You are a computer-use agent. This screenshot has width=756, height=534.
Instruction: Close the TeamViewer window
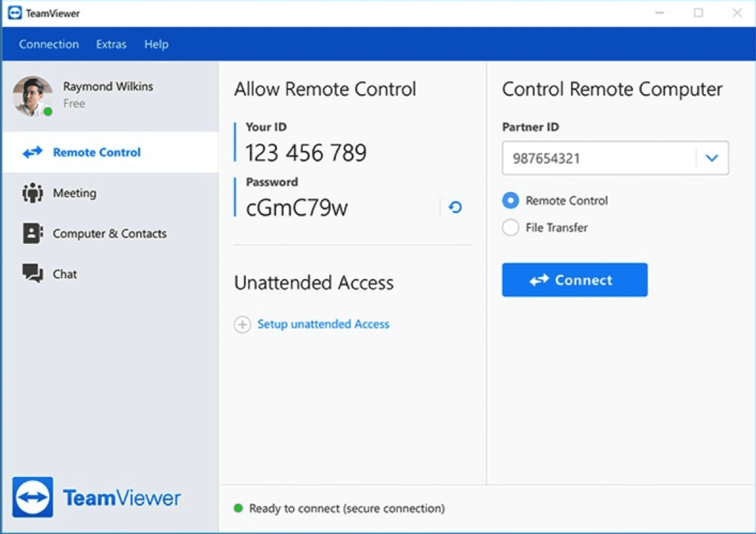pyautogui.click(x=737, y=13)
